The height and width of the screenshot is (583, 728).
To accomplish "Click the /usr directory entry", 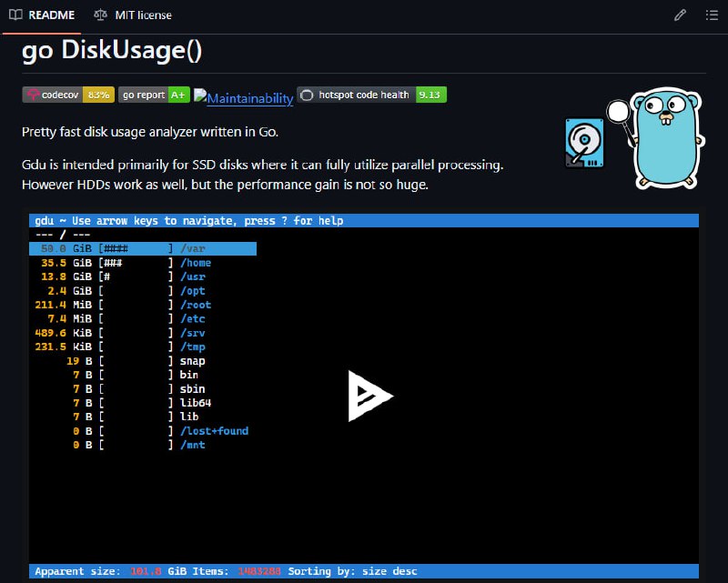I will pyautogui.click(x=193, y=276).
